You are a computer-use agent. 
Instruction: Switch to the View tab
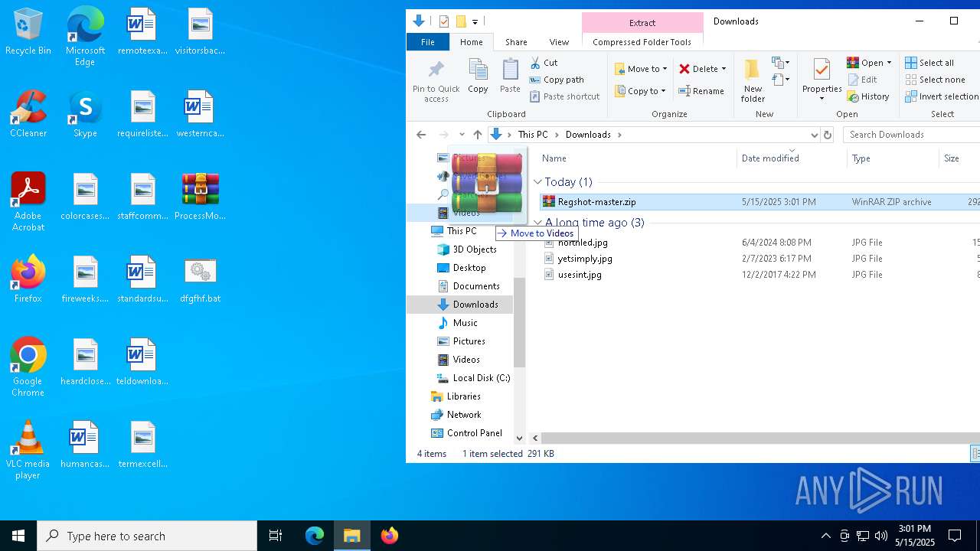(559, 42)
